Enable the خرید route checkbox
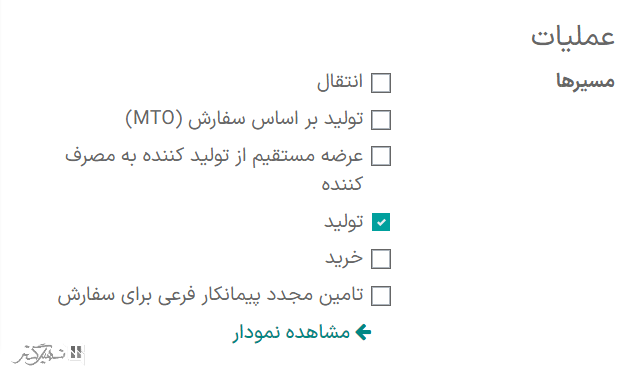Screen dimensions: 643x378 pos(381,259)
